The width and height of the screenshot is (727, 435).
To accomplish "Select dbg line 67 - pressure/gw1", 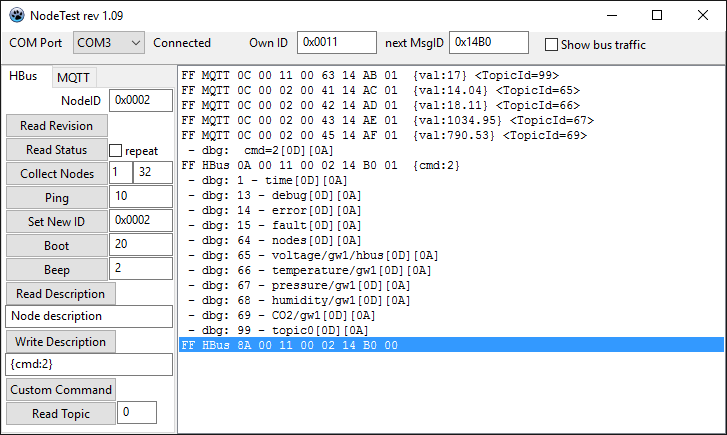I will 451,285.
